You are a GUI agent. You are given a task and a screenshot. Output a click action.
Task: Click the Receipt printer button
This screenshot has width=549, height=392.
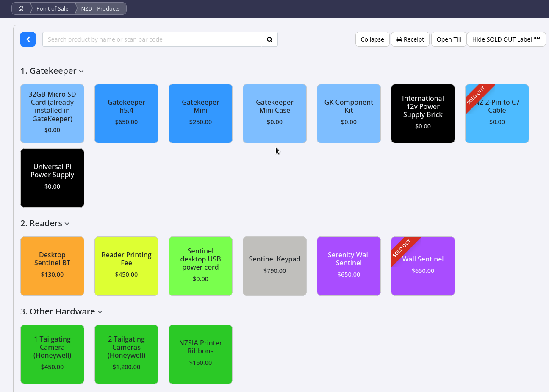[x=410, y=39]
